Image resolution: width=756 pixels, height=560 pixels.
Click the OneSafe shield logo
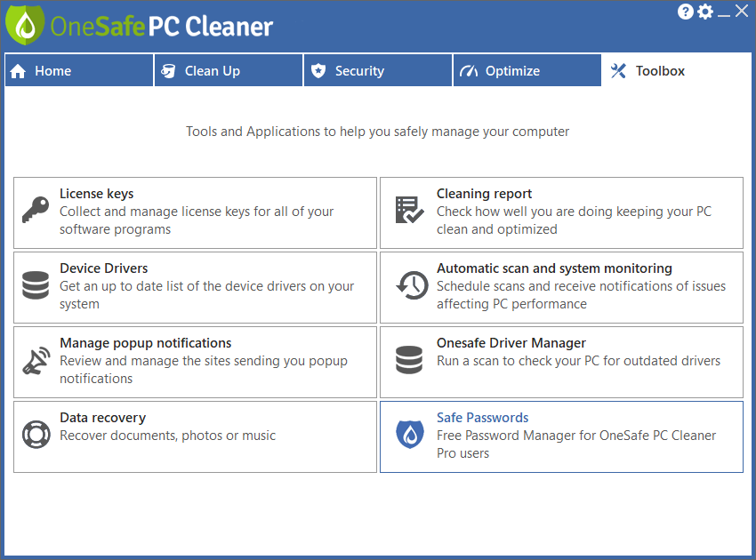(x=25, y=26)
